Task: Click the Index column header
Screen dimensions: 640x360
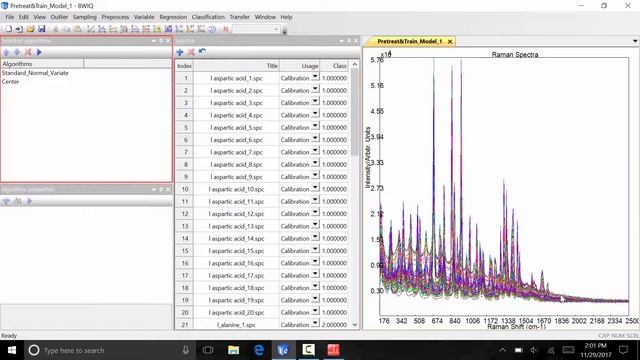Action: (184, 66)
